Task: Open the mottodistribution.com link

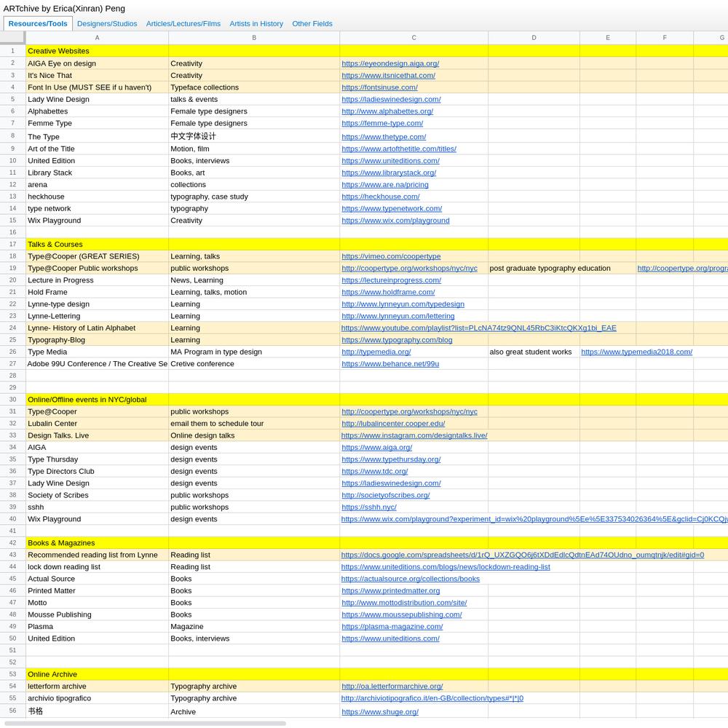Action: point(404,603)
